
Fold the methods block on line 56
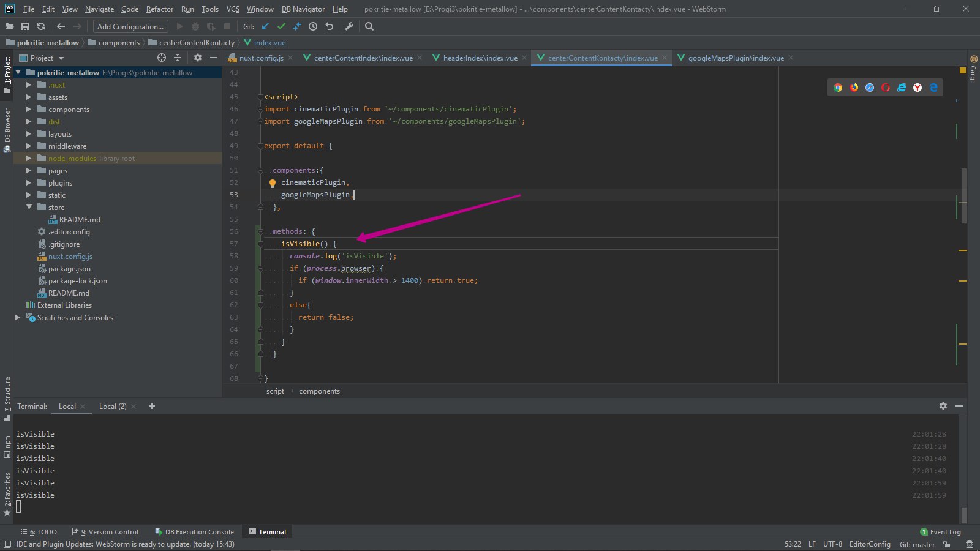pos(260,231)
